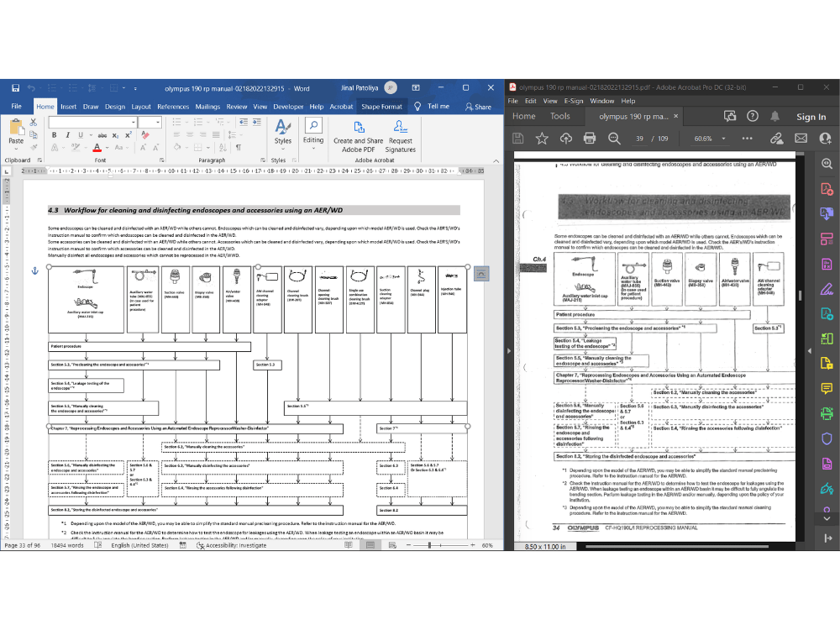This screenshot has height=630, width=840.
Task: Switch to the Tools tab in Acrobat
Action: tap(559, 116)
